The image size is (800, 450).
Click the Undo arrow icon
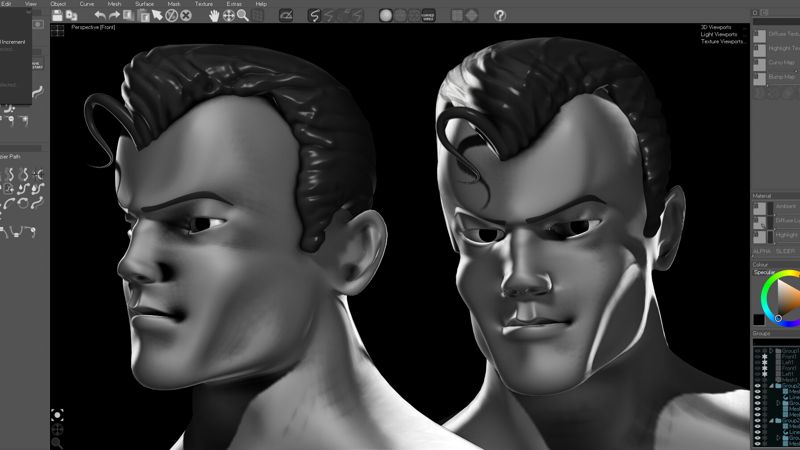(x=100, y=15)
